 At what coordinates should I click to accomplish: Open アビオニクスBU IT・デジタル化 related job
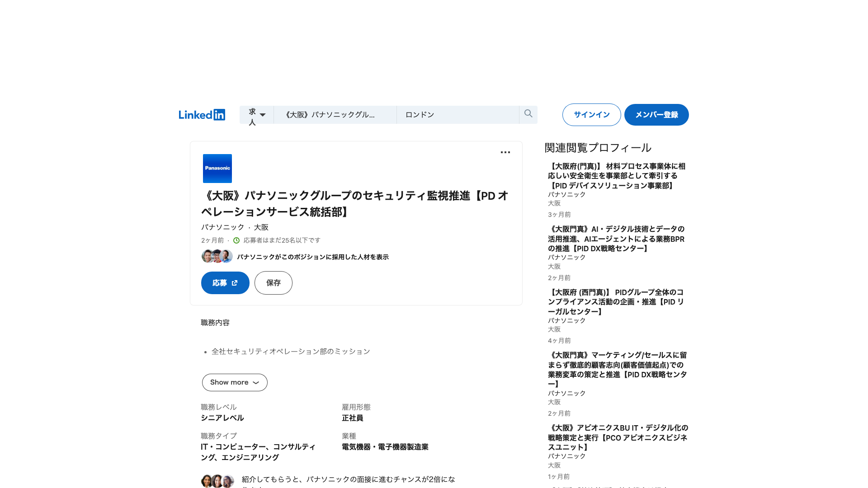pyautogui.click(x=618, y=437)
